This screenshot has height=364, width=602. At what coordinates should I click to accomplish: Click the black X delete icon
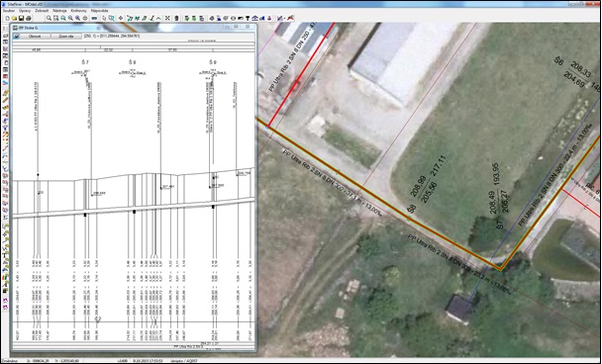(167, 18)
